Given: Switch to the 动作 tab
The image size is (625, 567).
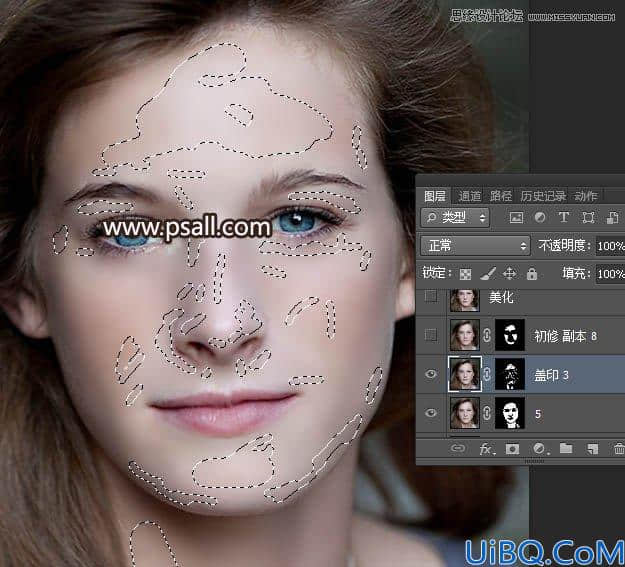Looking at the screenshot, I should pos(586,196).
